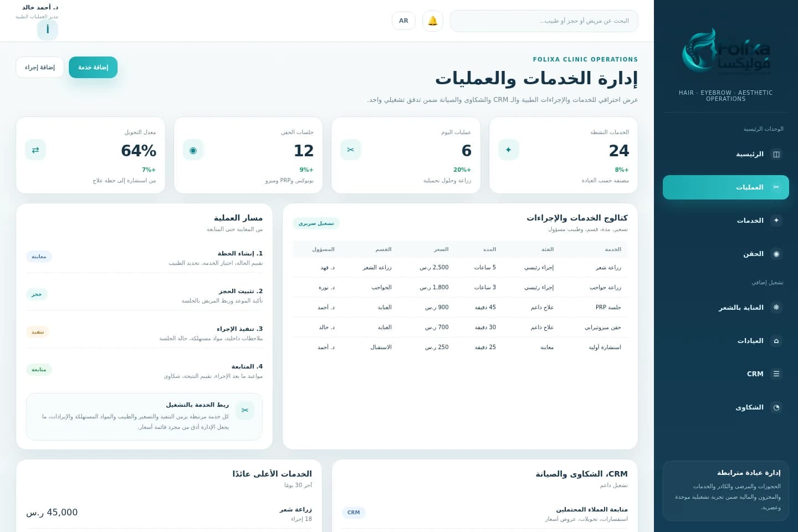
Task: Click the notification bell icon
Action: (x=433, y=21)
